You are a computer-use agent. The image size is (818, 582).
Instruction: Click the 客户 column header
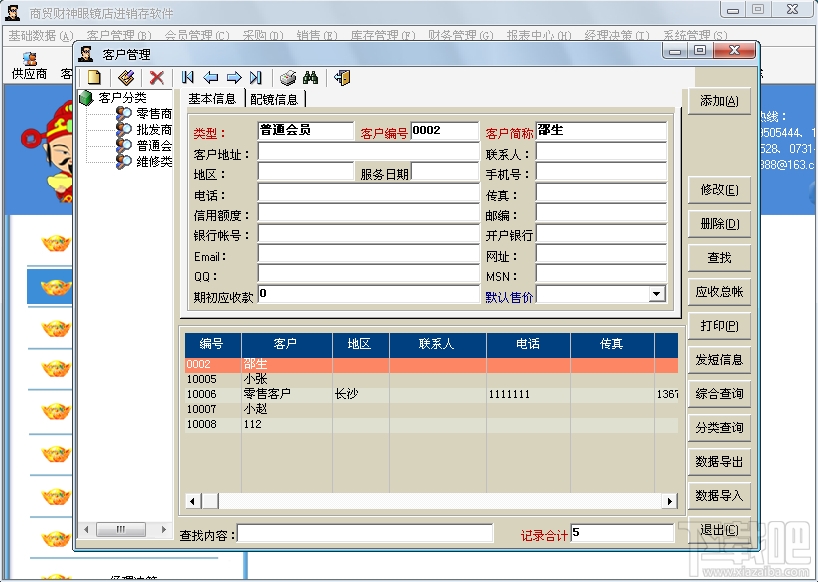tap(286, 344)
